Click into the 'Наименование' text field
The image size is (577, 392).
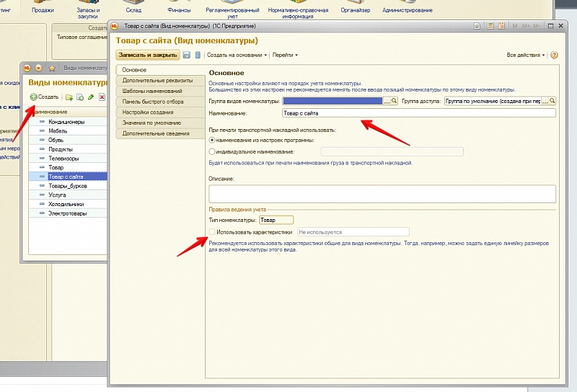[x=418, y=113]
